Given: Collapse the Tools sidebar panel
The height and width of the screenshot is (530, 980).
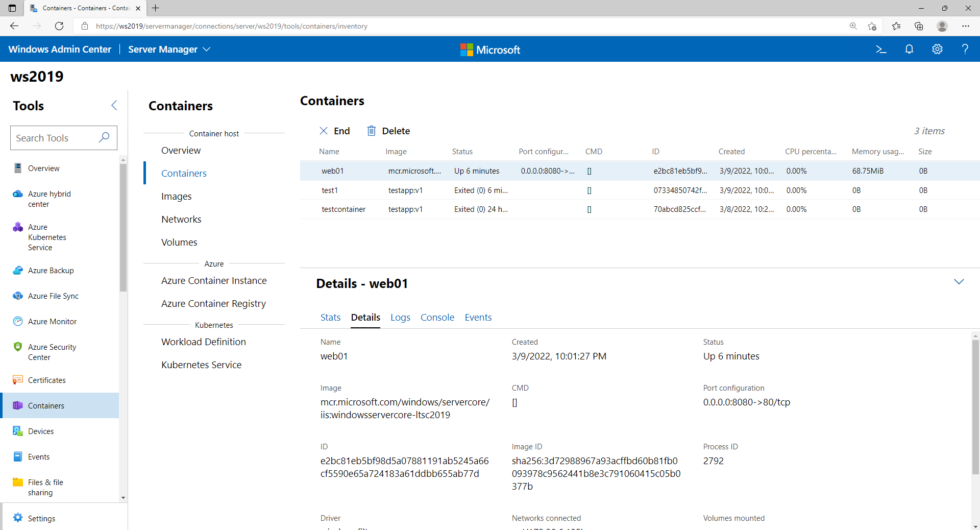Looking at the screenshot, I should 114,105.
